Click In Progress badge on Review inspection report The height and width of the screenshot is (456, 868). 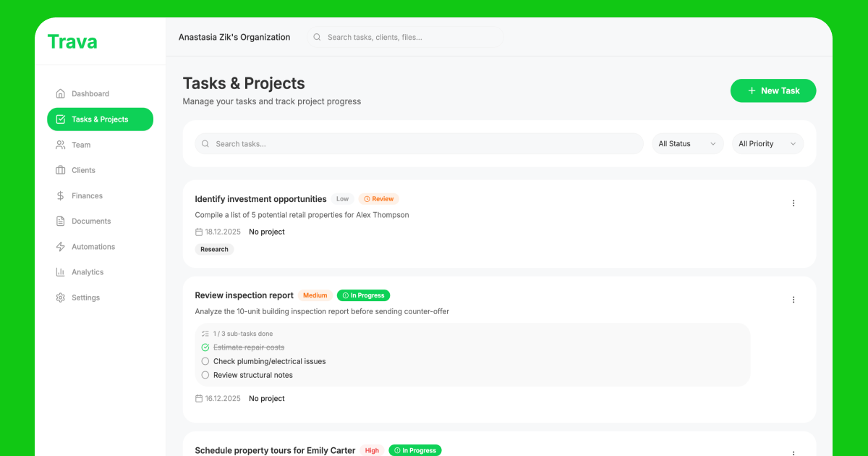coord(363,295)
